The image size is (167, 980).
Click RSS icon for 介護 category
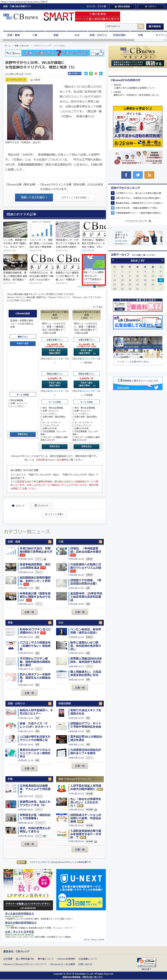(x=100, y=542)
